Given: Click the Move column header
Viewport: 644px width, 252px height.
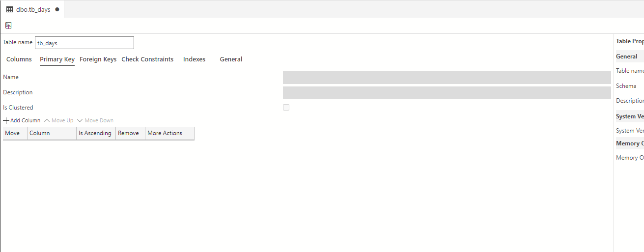Looking at the screenshot, I should pyautogui.click(x=15, y=133).
